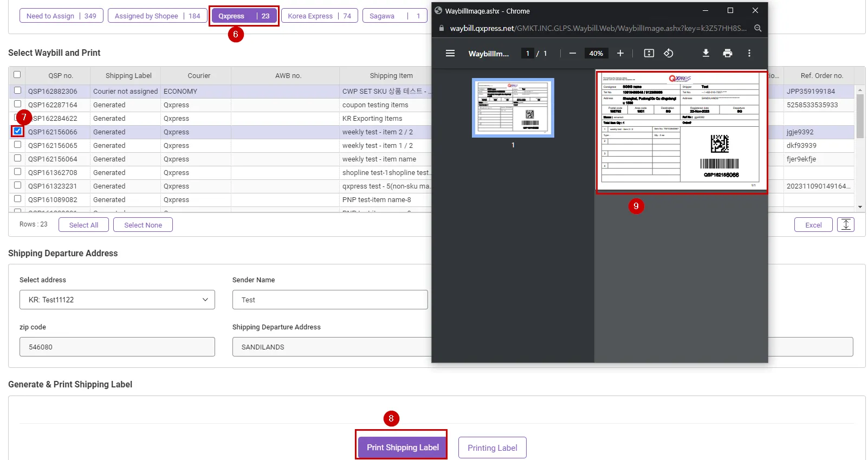Viewport: 868px width, 460px height.
Task: Click the Select All button
Action: coord(83,225)
